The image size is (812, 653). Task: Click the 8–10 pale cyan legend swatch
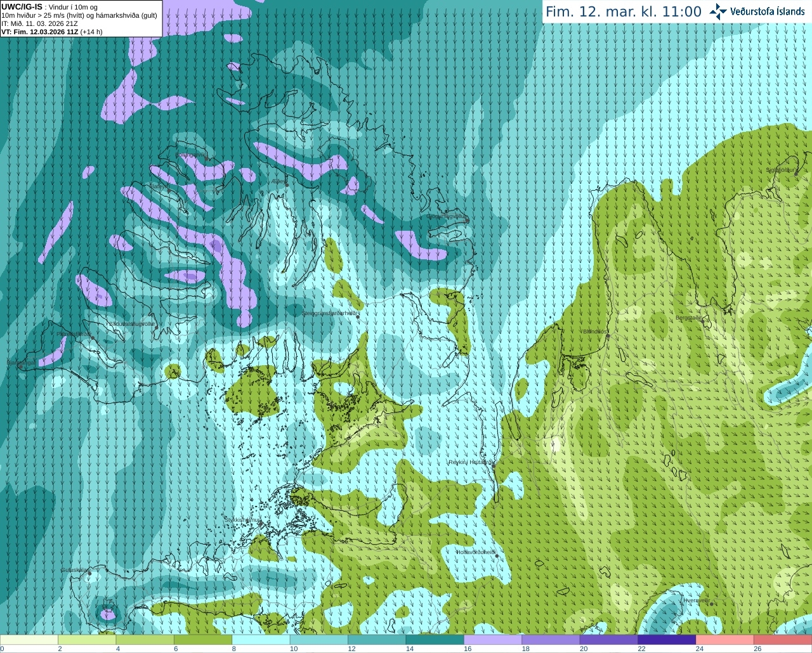coord(261,640)
